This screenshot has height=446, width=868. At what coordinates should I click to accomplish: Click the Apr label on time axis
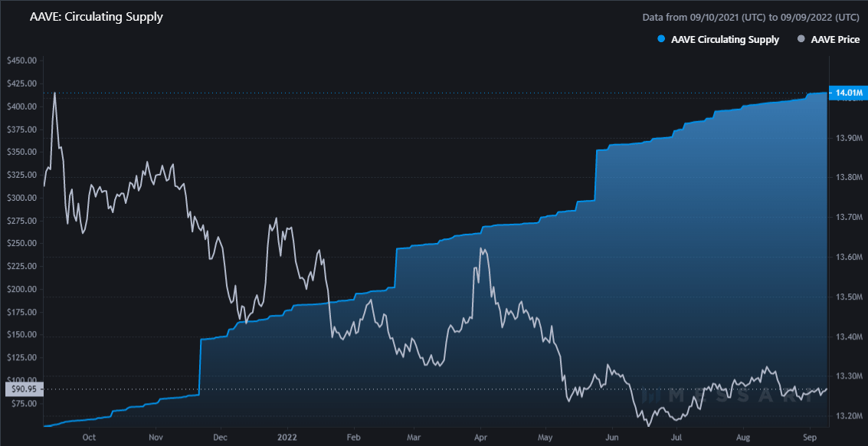pos(480,438)
